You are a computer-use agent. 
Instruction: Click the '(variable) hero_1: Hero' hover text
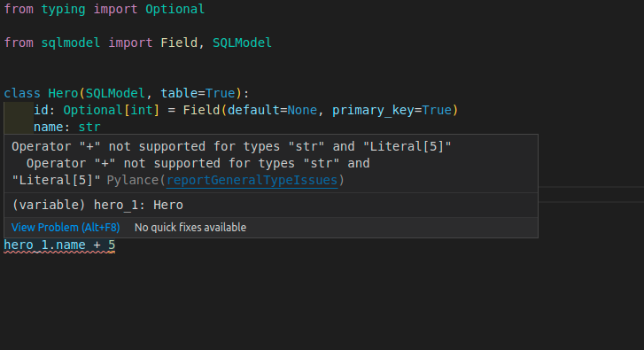(97, 205)
